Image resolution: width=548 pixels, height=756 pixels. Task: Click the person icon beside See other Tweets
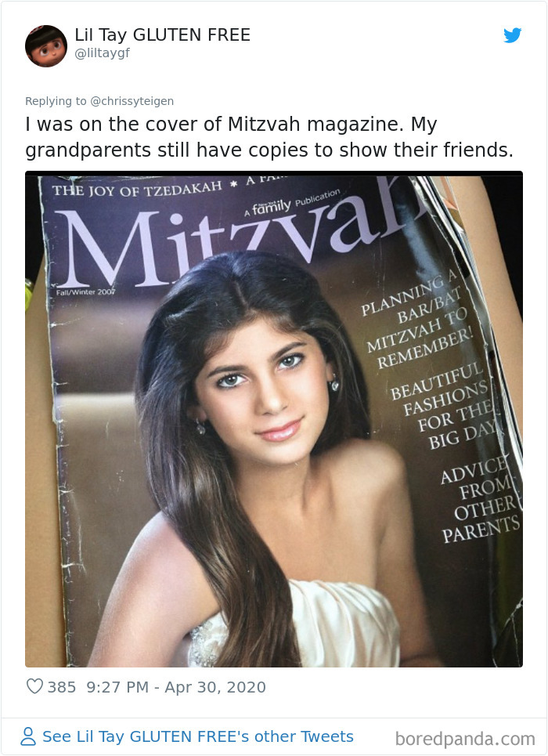click(28, 736)
